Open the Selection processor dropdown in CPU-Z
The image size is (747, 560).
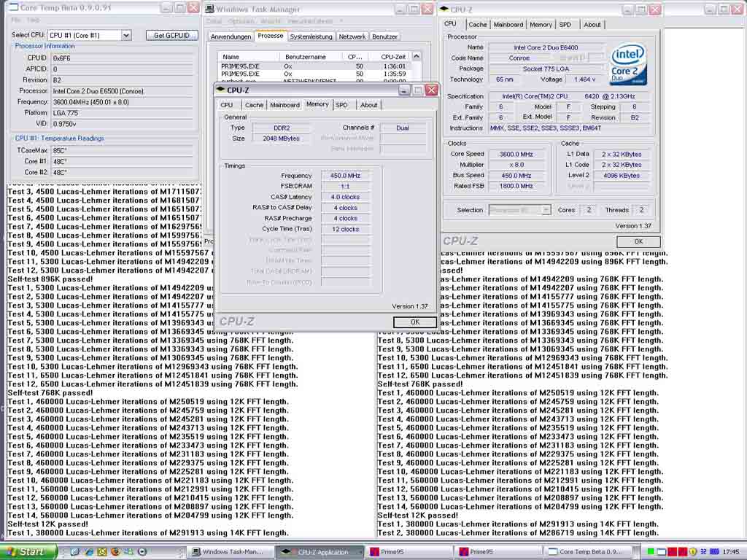[546, 210]
